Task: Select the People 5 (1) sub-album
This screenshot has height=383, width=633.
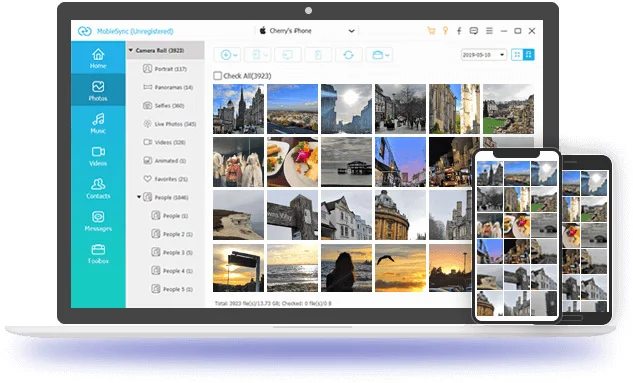Action: (172, 289)
